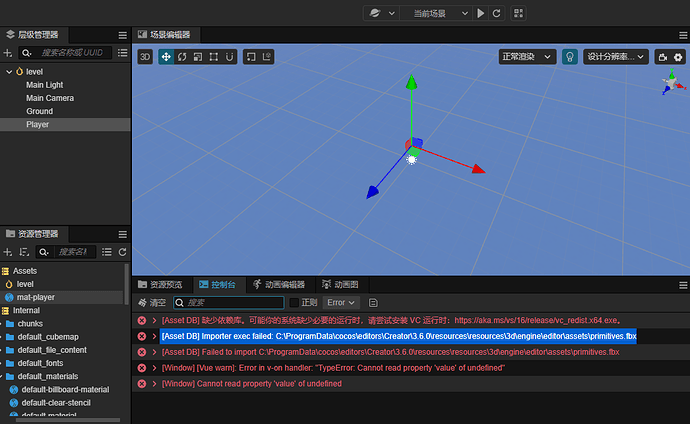690x424 pixels.
Task: Toggle scene light bulb button
Action: point(570,57)
